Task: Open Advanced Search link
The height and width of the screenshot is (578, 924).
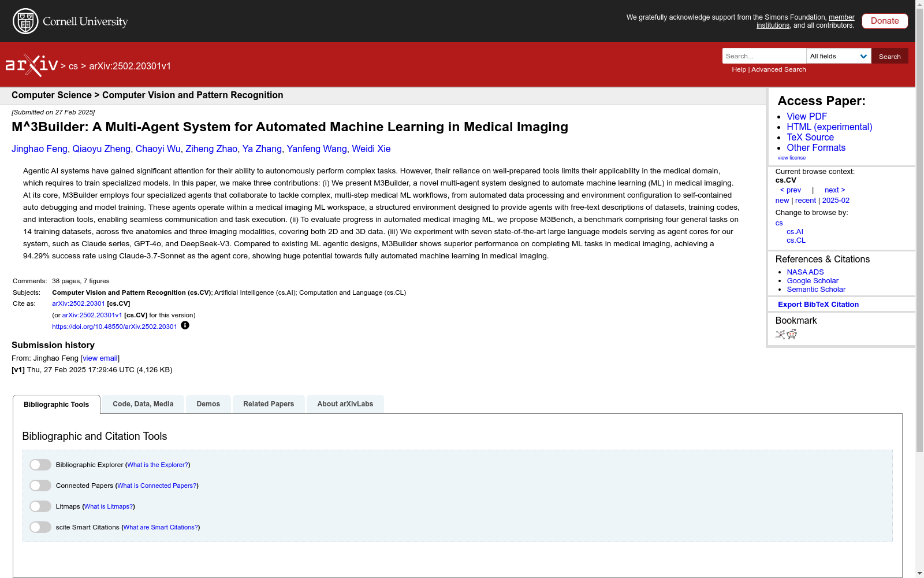Action: (x=778, y=69)
